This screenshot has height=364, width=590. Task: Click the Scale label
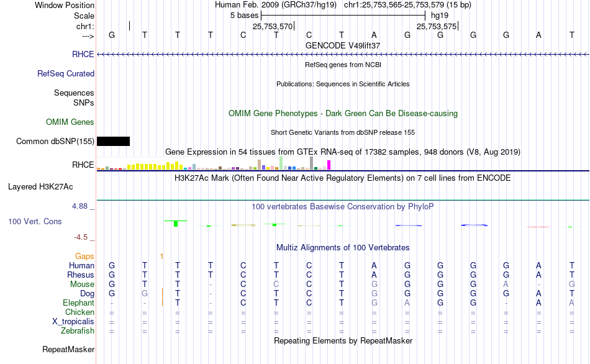(x=84, y=16)
